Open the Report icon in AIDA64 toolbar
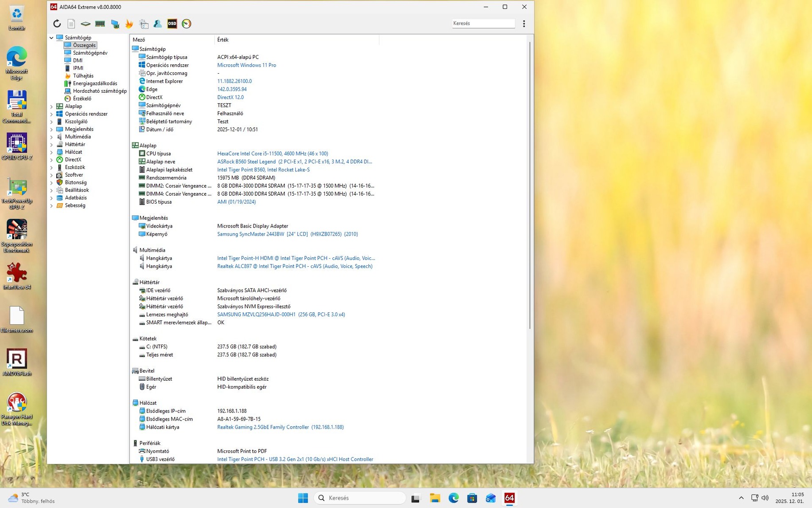The width and height of the screenshot is (812, 508). (x=71, y=24)
